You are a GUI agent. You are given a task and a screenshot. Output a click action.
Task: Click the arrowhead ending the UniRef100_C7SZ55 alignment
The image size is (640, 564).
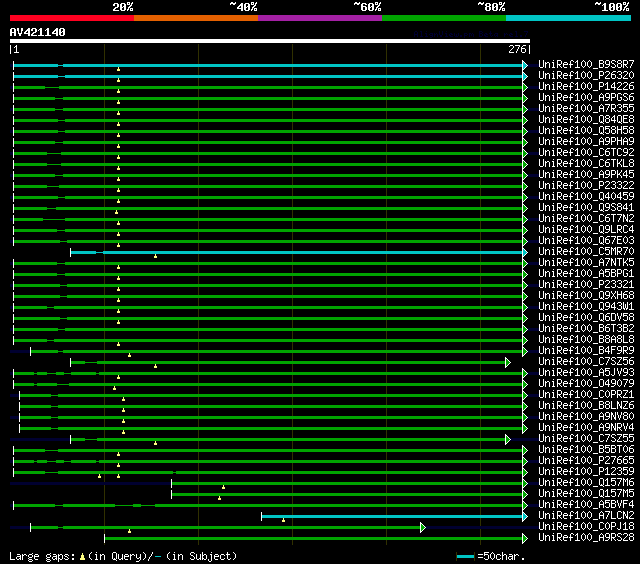508,439
